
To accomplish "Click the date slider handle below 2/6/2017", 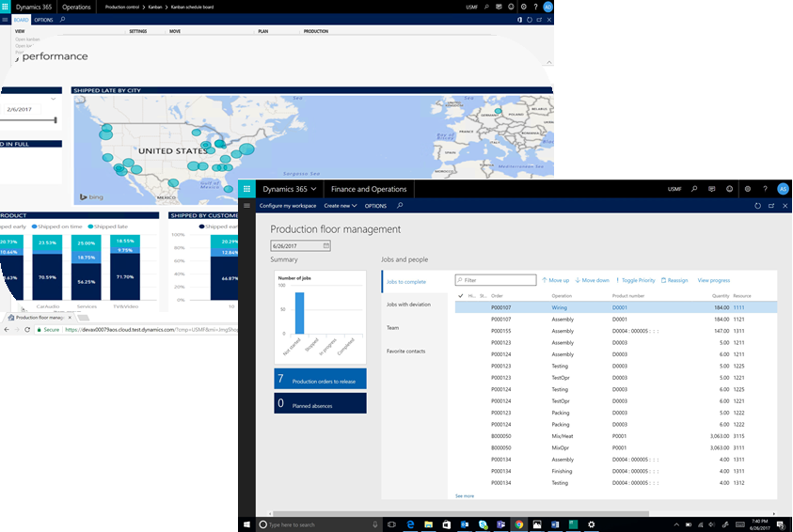I will click(x=56, y=119).
